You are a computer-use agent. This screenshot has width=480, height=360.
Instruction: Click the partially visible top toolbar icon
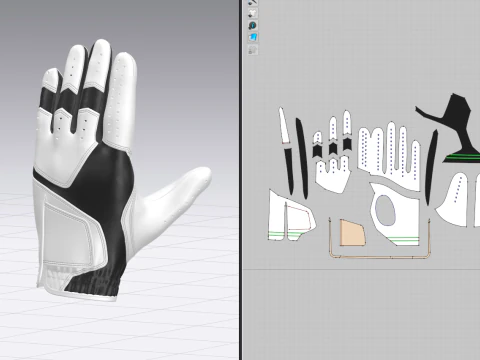pyautogui.click(x=253, y=3)
